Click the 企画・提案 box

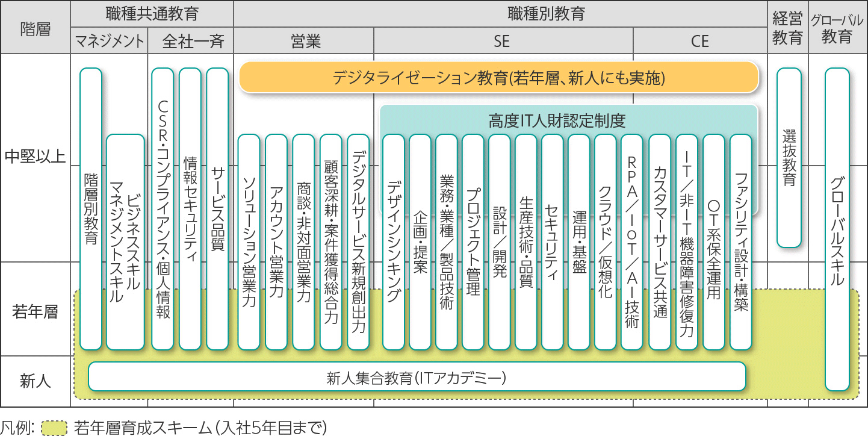(x=420, y=242)
